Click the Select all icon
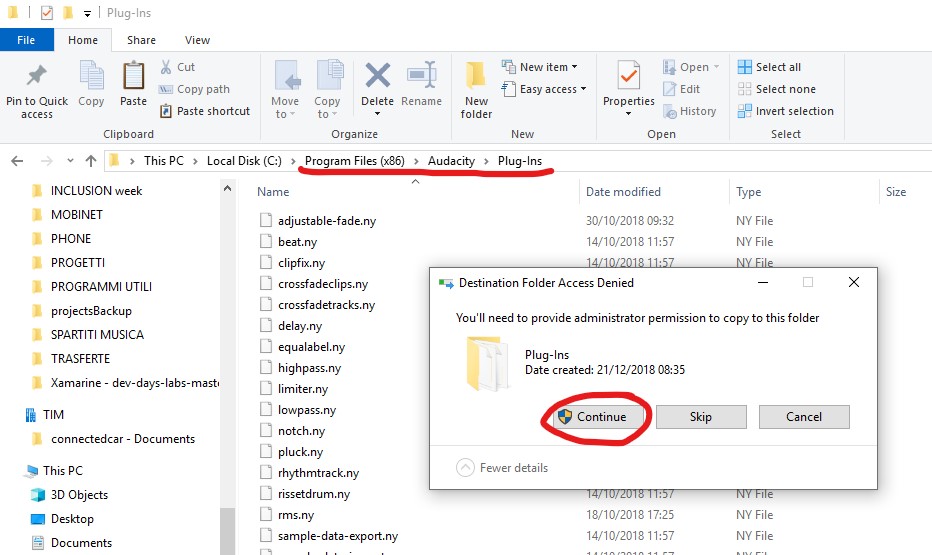 (745, 67)
